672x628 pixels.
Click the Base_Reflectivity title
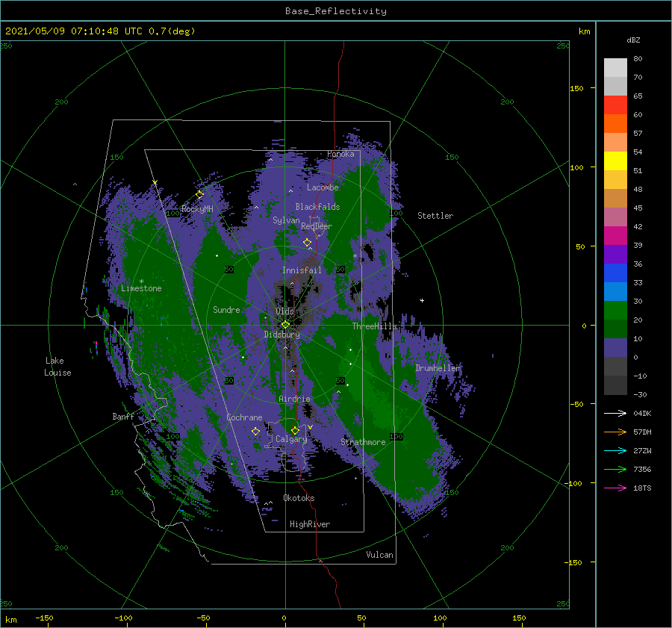coord(336,11)
